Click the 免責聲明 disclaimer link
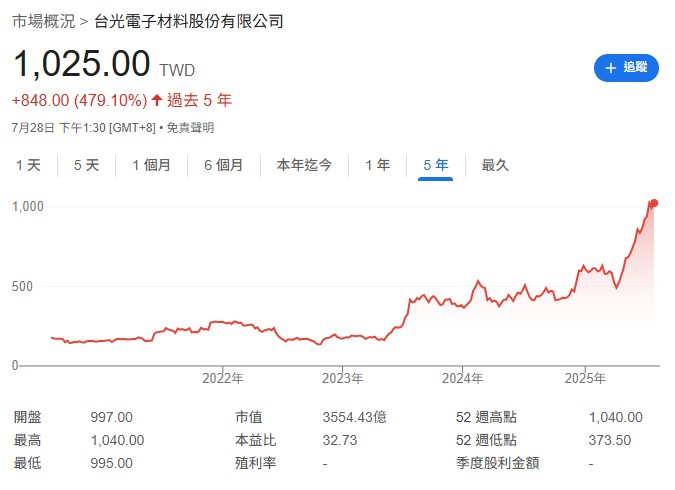Image resolution: width=675 pixels, height=490 pixels. coord(190,128)
